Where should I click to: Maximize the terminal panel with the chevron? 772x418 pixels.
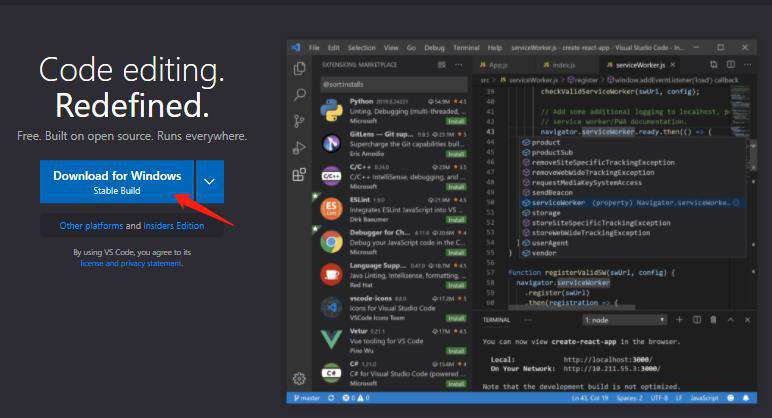(731, 320)
